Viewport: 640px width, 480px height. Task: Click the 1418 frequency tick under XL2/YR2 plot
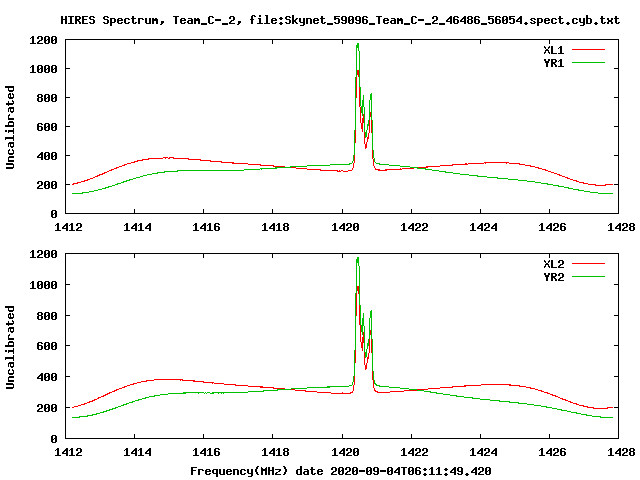[x=275, y=452]
